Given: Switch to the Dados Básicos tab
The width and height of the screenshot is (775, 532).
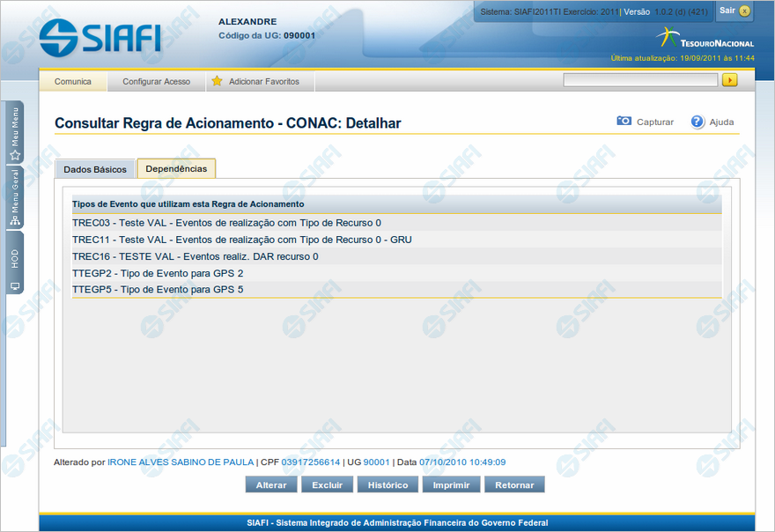Looking at the screenshot, I should [95, 169].
